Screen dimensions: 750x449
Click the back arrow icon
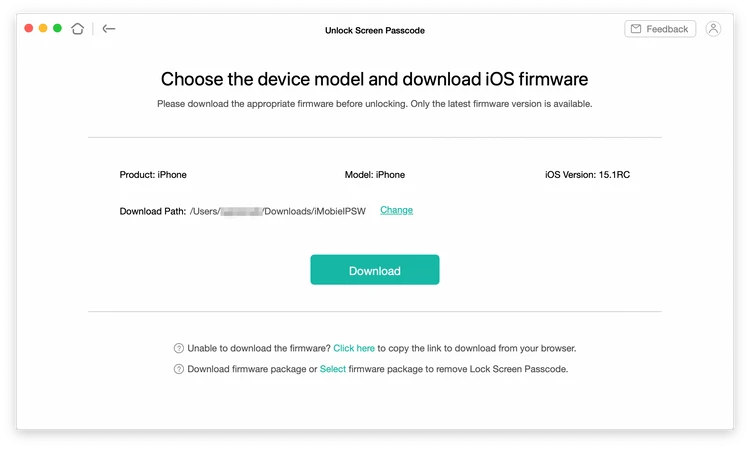click(109, 29)
